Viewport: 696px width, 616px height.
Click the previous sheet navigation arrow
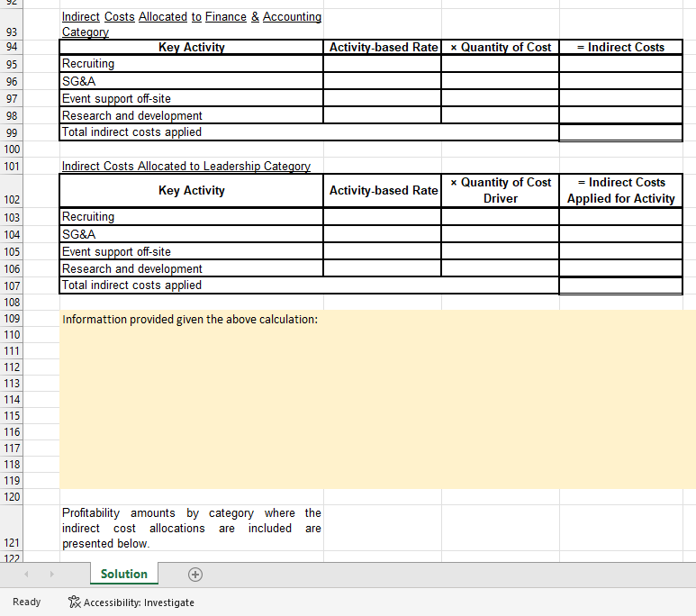coord(26,575)
